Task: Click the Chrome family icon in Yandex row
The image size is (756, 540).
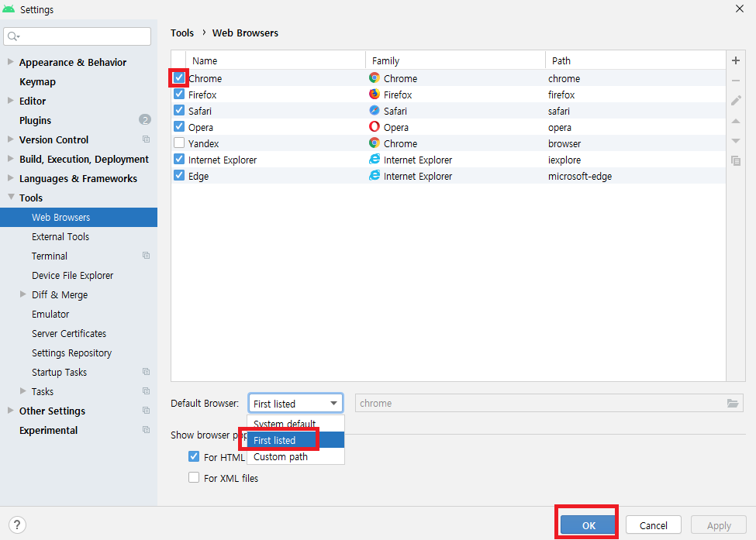Action: pos(375,143)
